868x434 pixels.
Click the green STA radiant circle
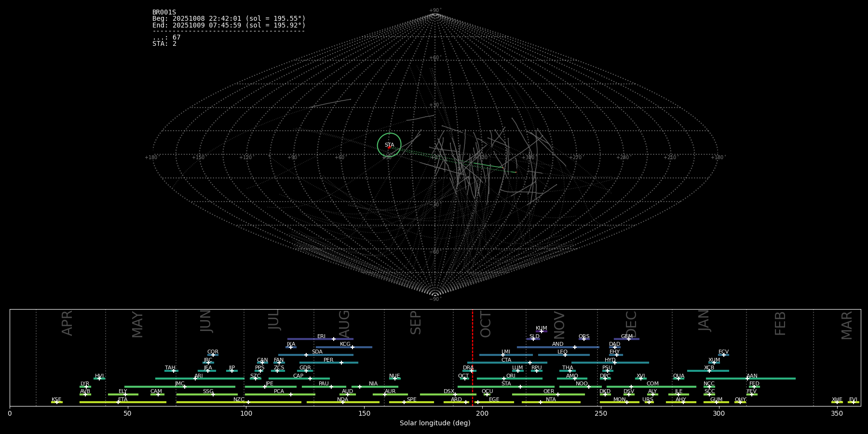point(389,145)
